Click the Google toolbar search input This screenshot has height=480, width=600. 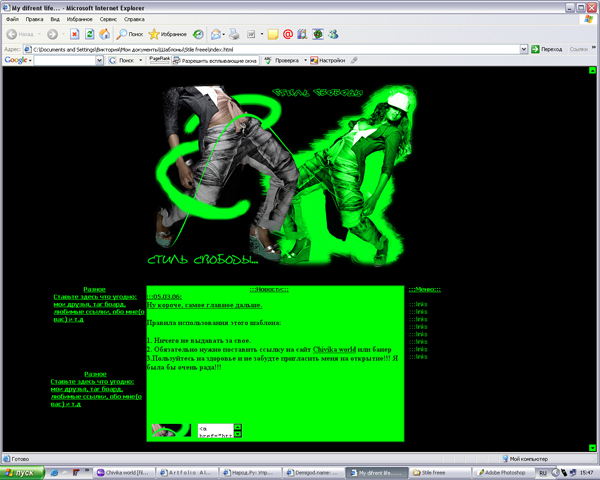tap(65, 60)
